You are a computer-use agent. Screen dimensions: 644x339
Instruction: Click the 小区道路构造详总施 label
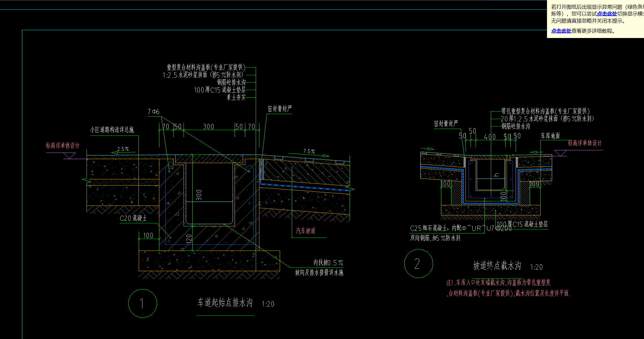tap(112, 130)
